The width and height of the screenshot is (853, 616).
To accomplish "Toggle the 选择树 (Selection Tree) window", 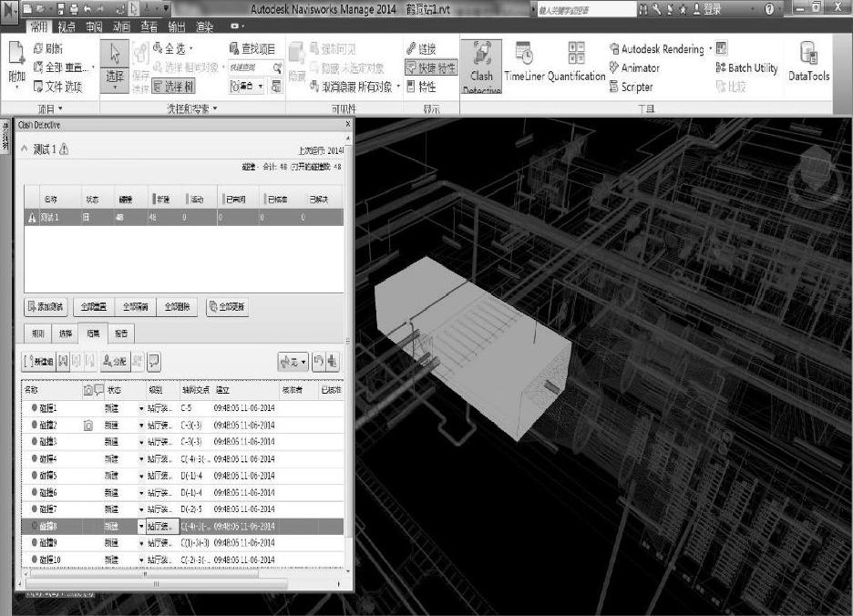I will click(173, 87).
